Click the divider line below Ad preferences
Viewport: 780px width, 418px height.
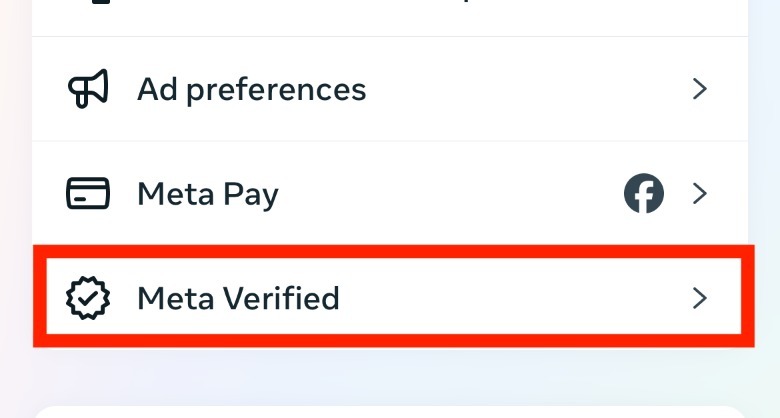[390, 141]
